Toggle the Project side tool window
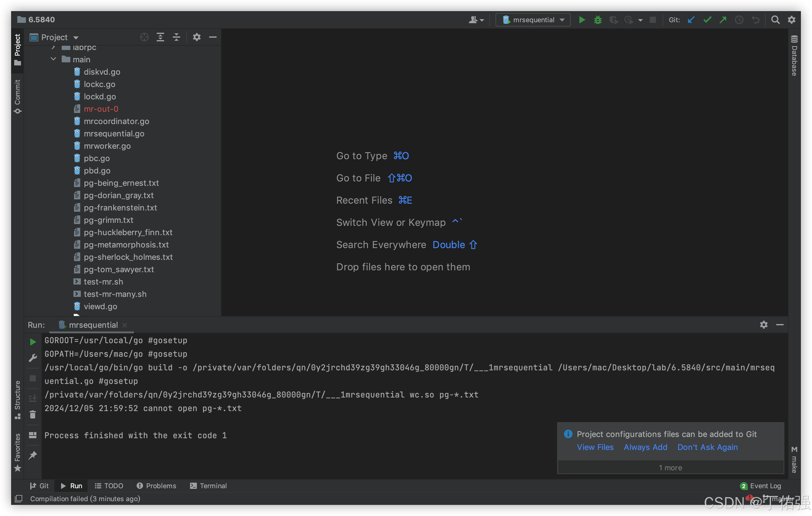The image size is (812, 516). tap(18, 50)
